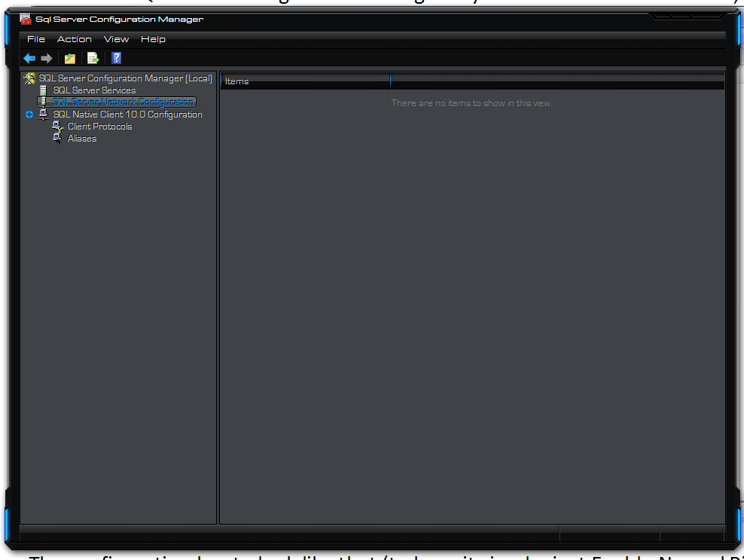Click the app icon in the title bar

click(x=26, y=19)
